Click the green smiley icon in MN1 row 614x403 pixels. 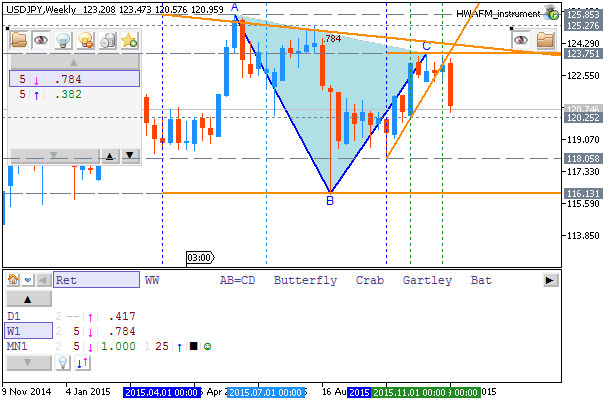coord(208,346)
